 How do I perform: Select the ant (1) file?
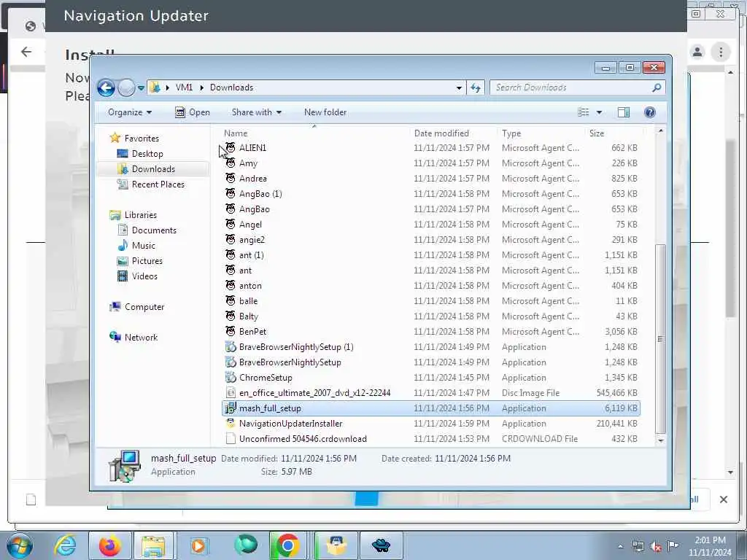pyautogui.click(x=251, y=255)
